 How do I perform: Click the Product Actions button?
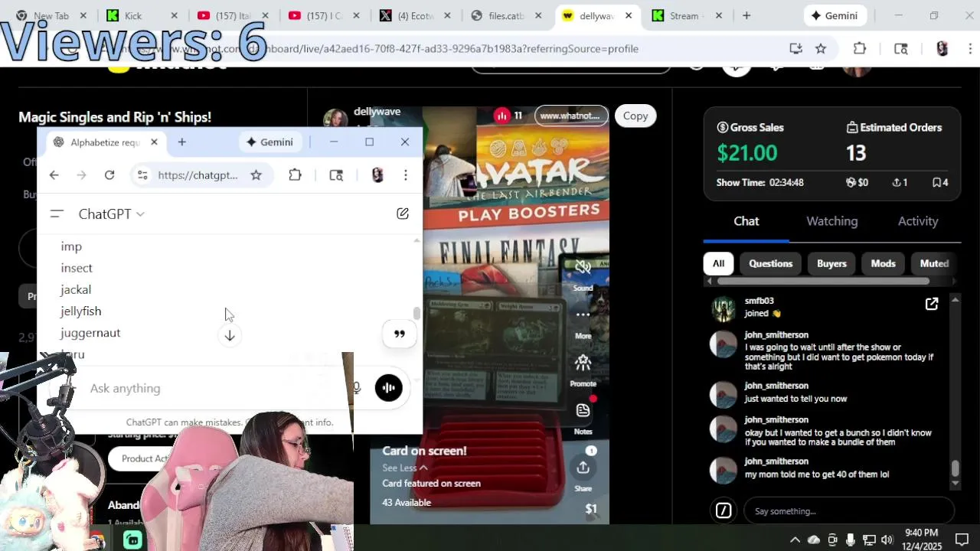pos(145,458)
